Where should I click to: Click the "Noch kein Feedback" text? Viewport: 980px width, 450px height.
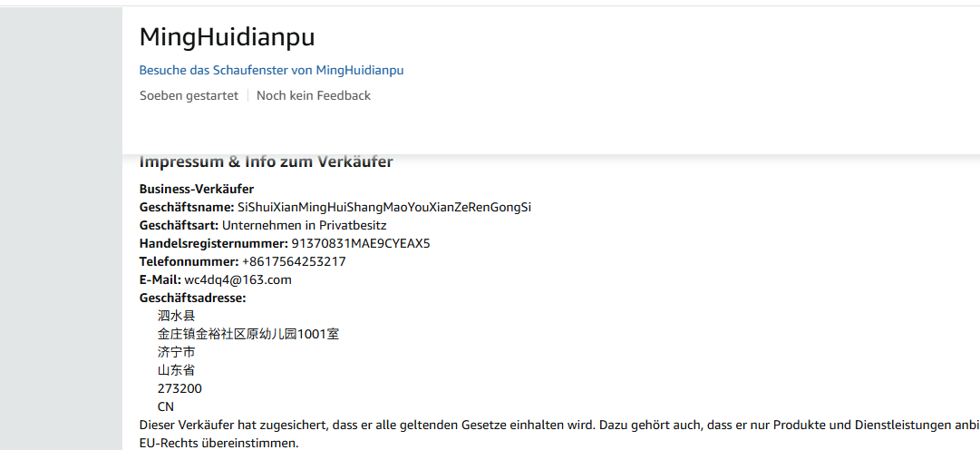314,95
